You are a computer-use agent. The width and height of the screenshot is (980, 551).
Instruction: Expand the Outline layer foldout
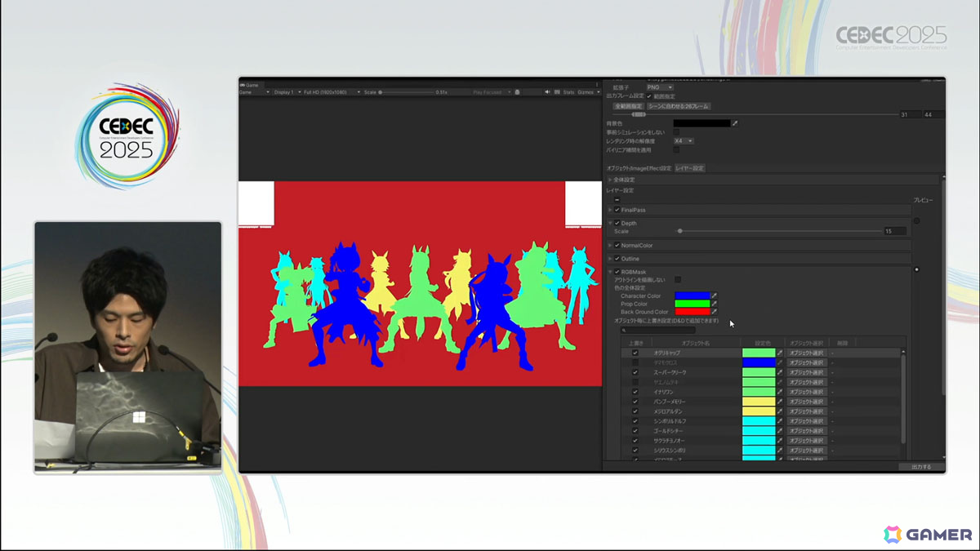[x=610, y=259]
